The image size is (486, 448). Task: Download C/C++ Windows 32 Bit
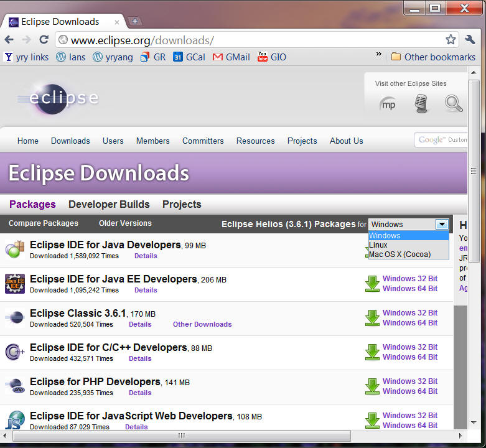tap(409, 347)
